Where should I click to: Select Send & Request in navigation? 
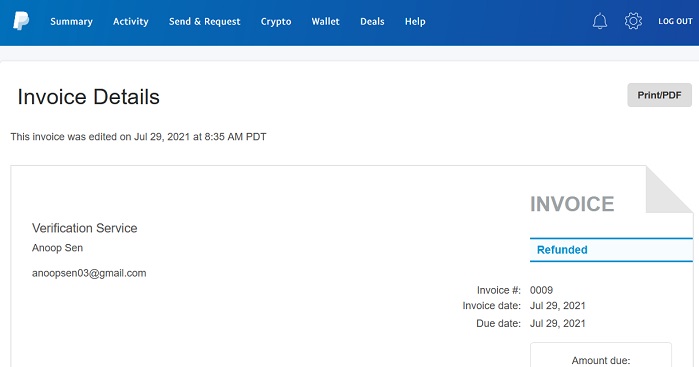205,21
